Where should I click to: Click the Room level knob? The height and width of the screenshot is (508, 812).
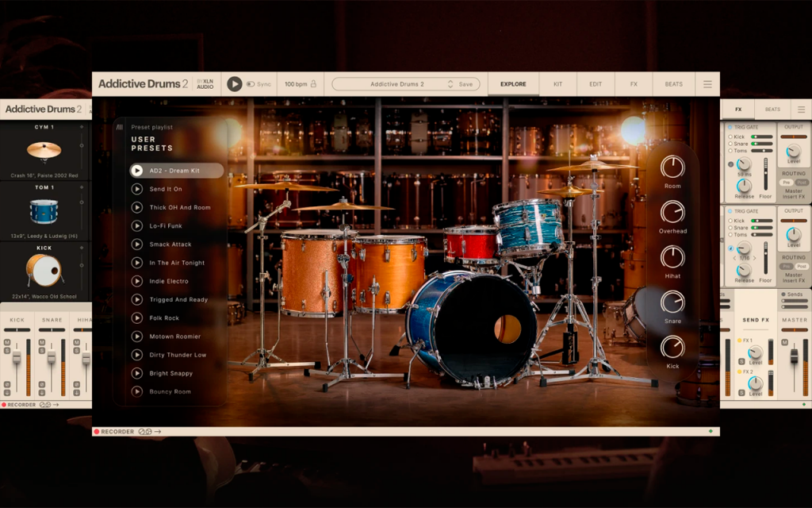click(x=672, y=167)
